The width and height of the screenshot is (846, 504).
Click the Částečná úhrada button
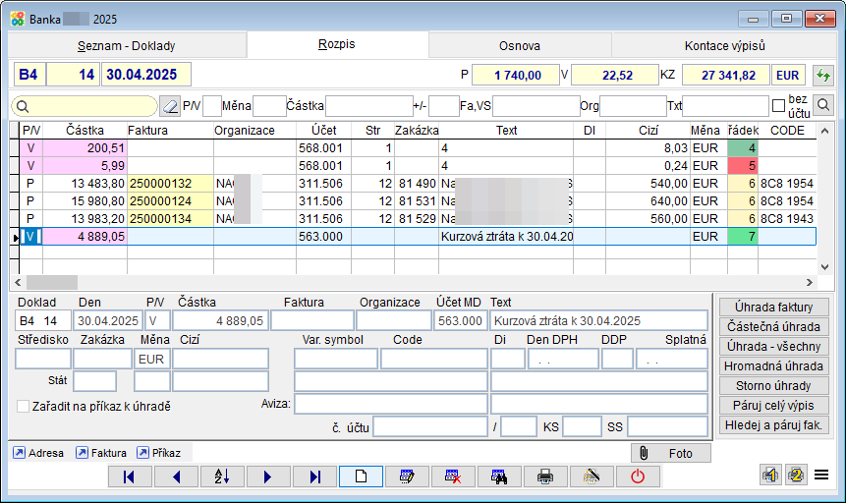click(x=773, y=327)
